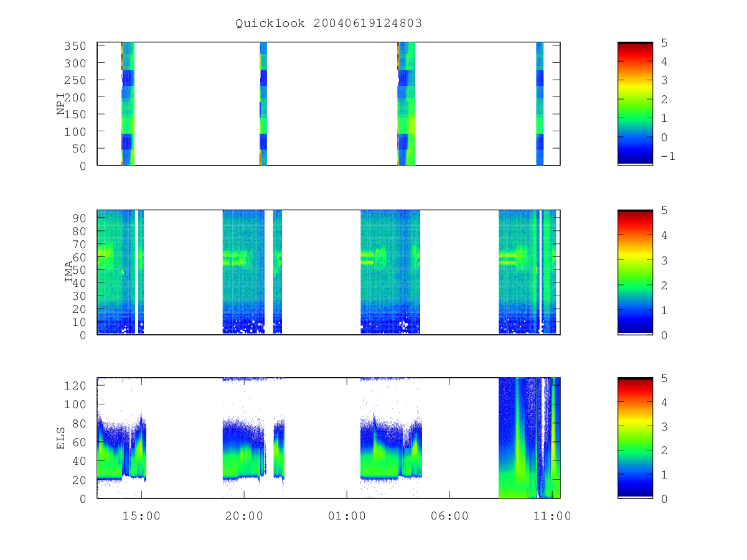Screen dimensions: 747x560
Task: Select the IMA y-axis label
Action: coord(69,272)
